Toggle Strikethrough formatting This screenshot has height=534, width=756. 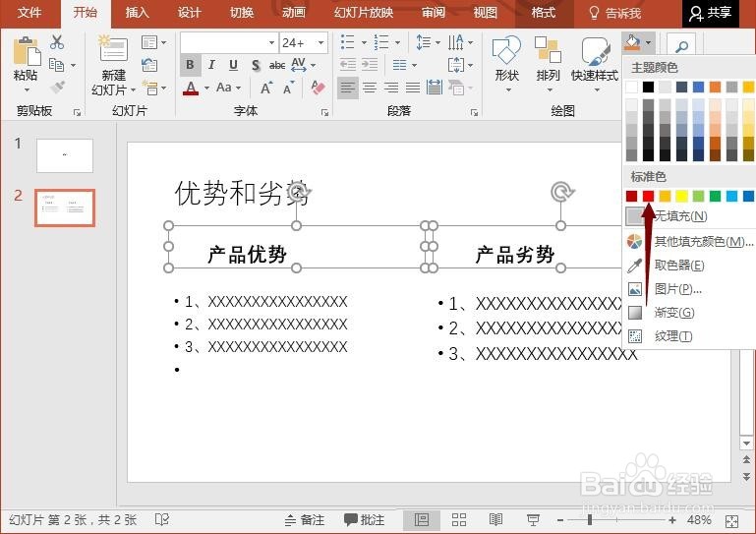[277, 65]
